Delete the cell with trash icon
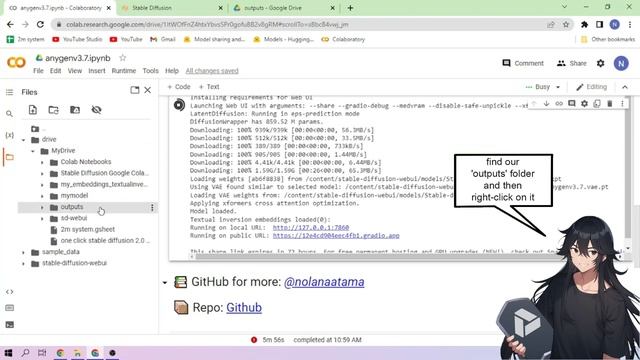Screen dimensions: 640x360 point(610,104)
